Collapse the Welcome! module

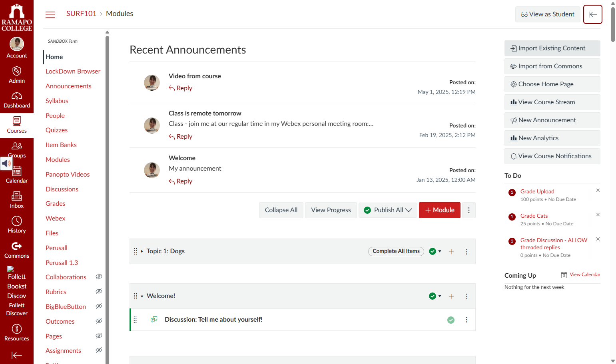(142, 296)
